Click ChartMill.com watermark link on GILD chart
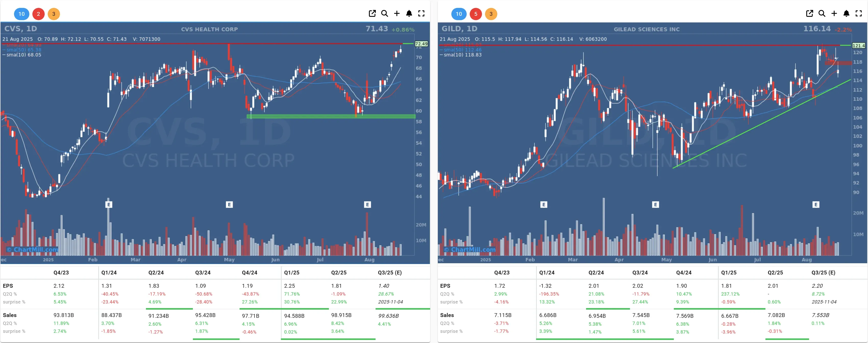Image resolution: width=868 pixels, height=343 pixels. pyautogui.click(x=470, y=249)
